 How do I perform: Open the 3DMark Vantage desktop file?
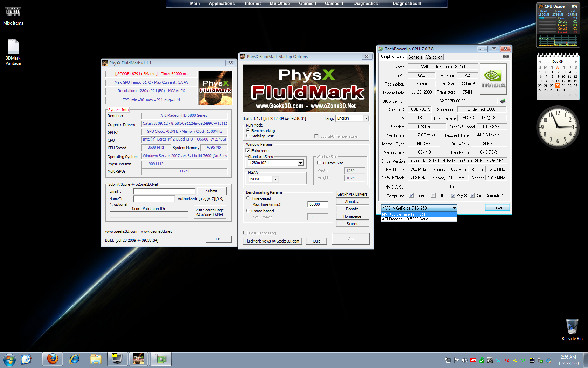(x=13, y=52)
